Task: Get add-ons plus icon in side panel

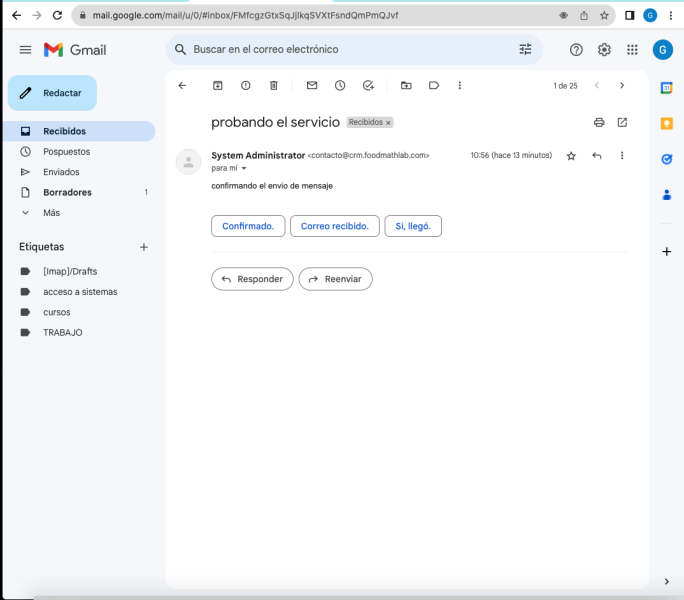Action: (x=666, y=252)
